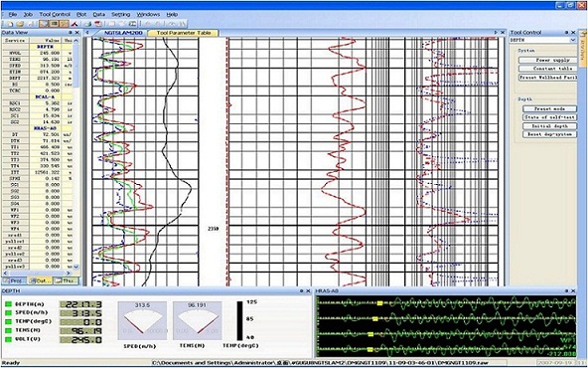Click the red PDF export toolbar icon
This screenshot has height=368, width=588.
pyautogui.click(x=98, y=24)
